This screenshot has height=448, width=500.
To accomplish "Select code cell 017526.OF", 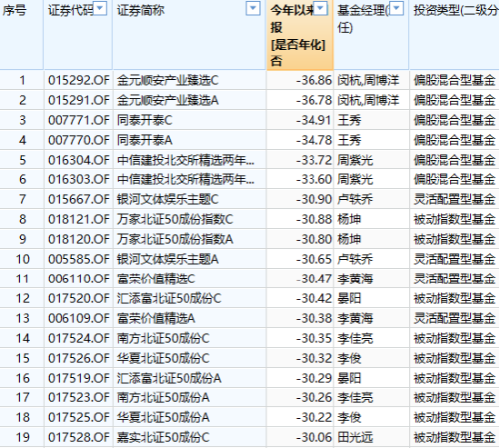I will [x=78, y=358].
